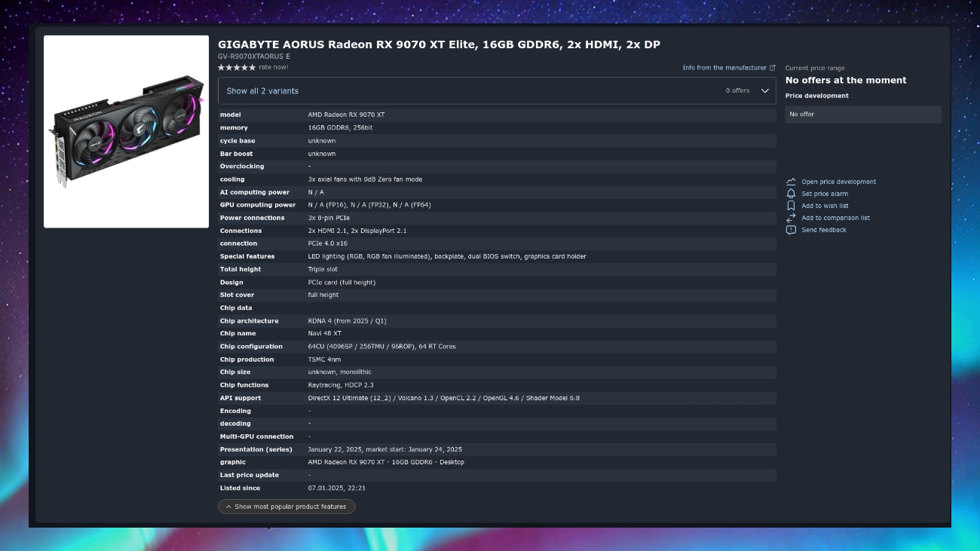Click the Send feedback link
The width and height of the screenshot is (980, 551).
pyautogui.click(x=824, y=230)
